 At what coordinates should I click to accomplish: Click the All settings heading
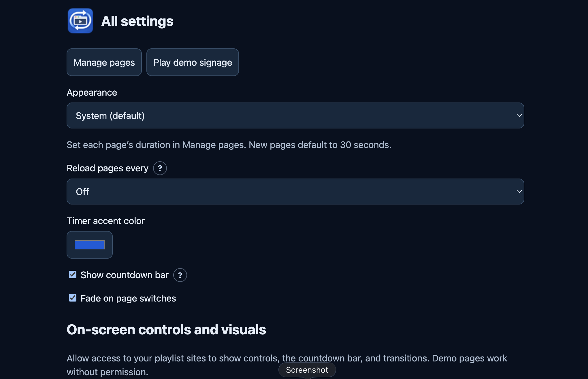pos(137,21)
